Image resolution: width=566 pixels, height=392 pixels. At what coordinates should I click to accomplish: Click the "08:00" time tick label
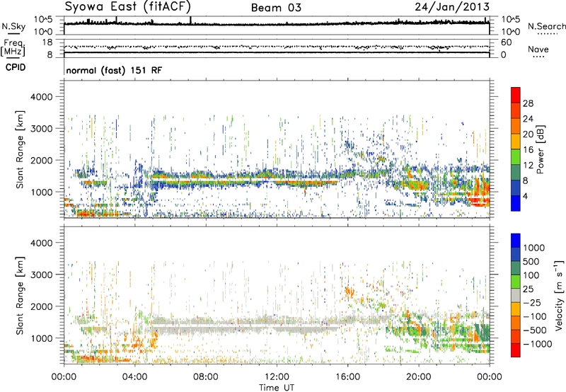[206, 377]
